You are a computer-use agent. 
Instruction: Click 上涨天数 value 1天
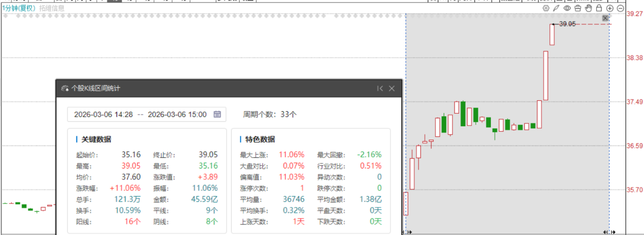pyautogui.click(x=298, y=221)
